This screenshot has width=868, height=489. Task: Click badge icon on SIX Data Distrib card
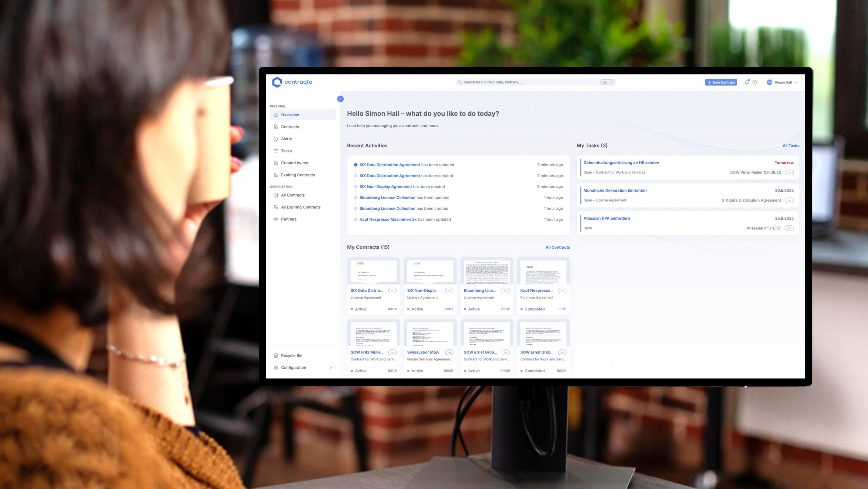[392, 290]
